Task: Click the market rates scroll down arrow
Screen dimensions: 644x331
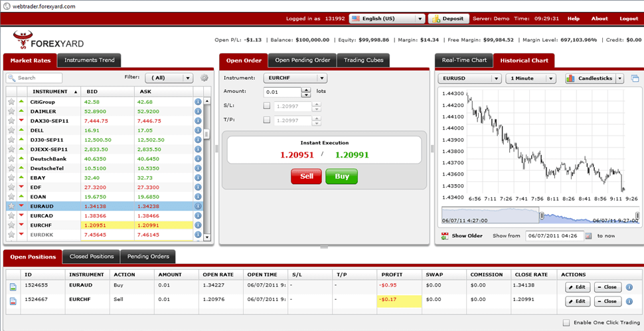Action: 207,237
